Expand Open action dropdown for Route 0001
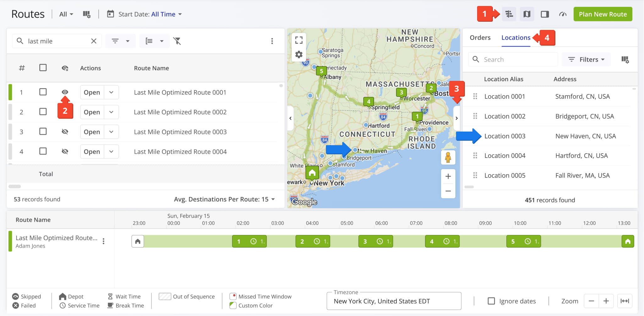 click(x=111, y=92)
